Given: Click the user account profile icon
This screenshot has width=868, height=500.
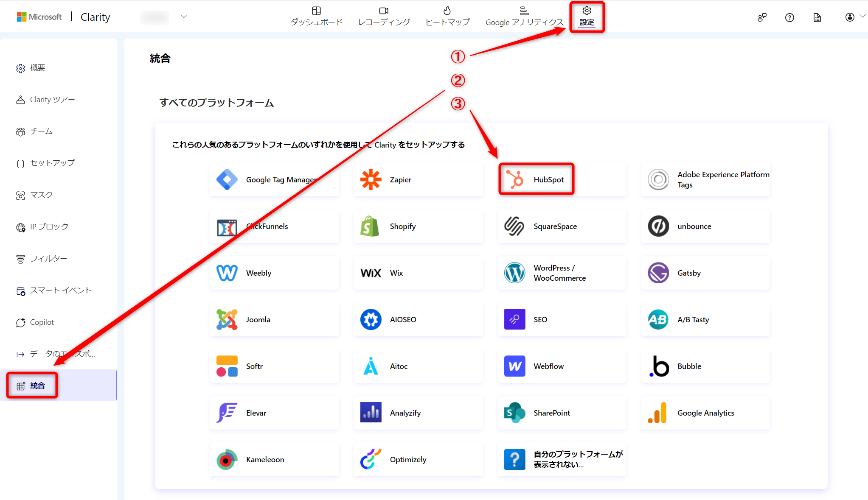Looking at the screenshot, I should (850, 17).
